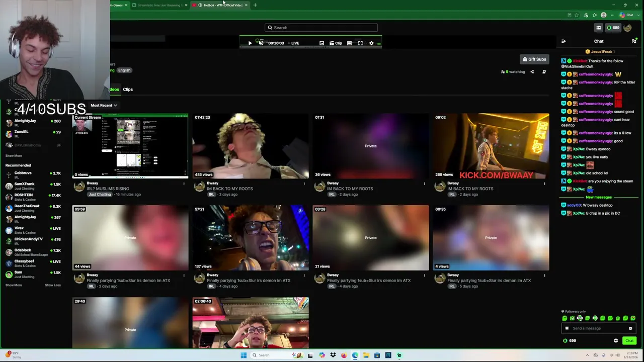
Task: Click the Kick search field
Action: tap(321, 28)
